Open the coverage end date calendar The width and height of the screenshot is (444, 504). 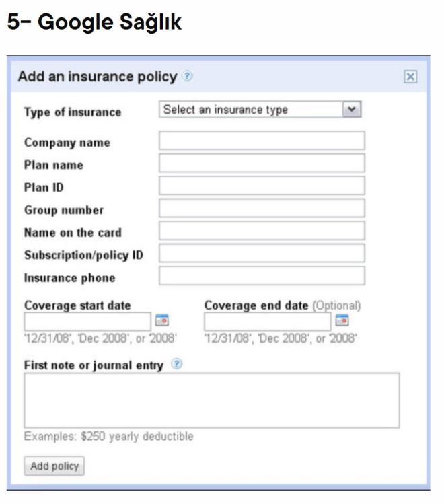click(342, 320)
